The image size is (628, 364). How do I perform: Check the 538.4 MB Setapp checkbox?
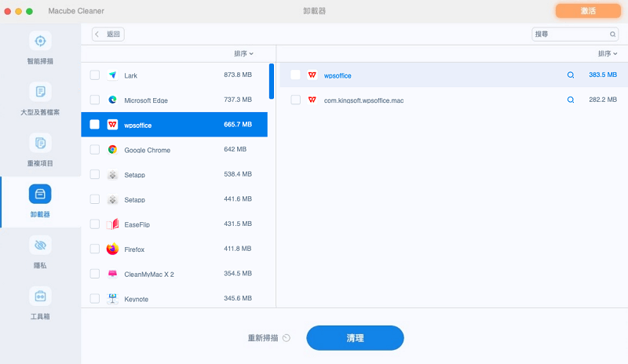point(94,174)
